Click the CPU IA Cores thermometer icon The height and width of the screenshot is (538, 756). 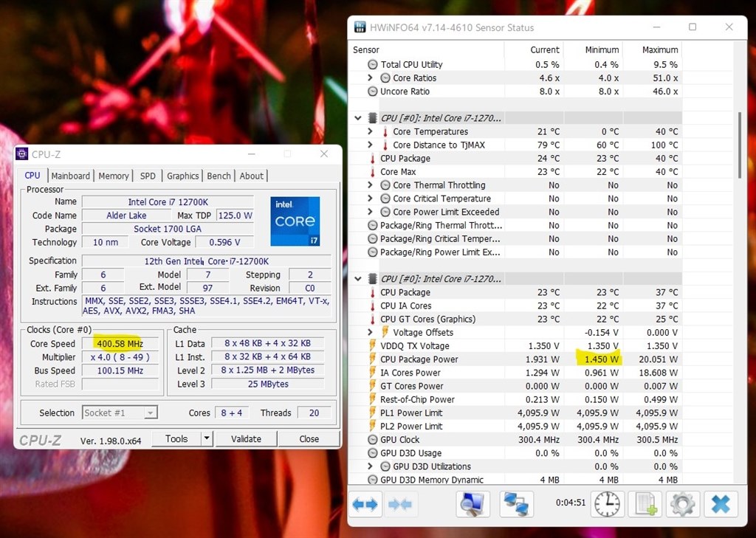pyautogui.click(x=372, y=306)
